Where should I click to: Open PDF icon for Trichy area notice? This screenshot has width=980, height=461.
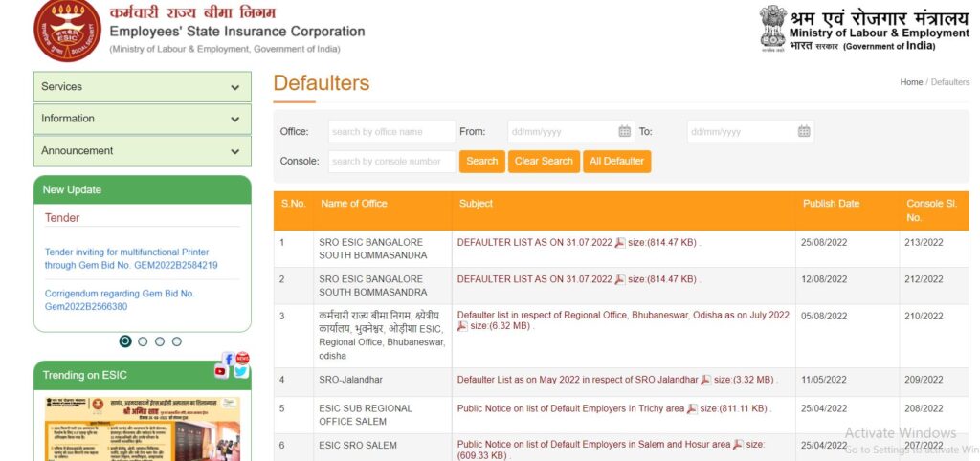(x=692, y=409)
